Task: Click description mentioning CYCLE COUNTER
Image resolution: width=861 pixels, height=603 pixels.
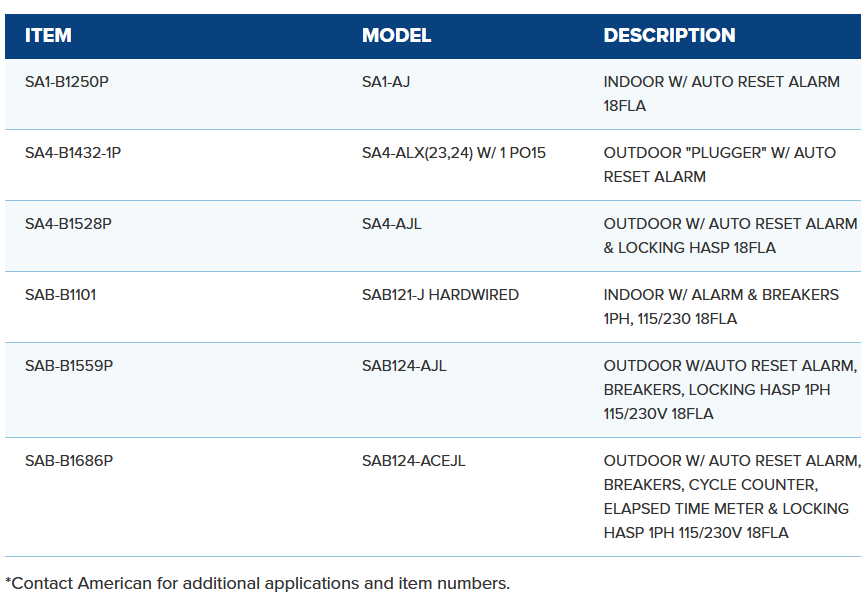Action: click(x=730, y=497)
